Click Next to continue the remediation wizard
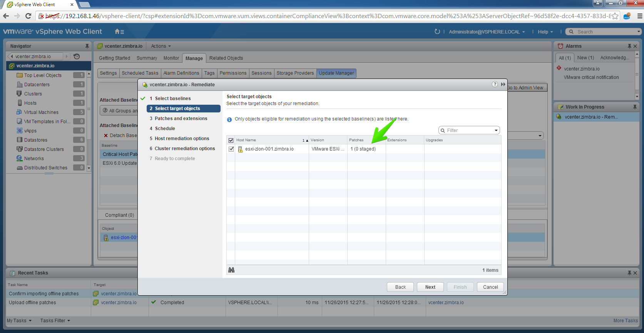 (x=430, y=287)
